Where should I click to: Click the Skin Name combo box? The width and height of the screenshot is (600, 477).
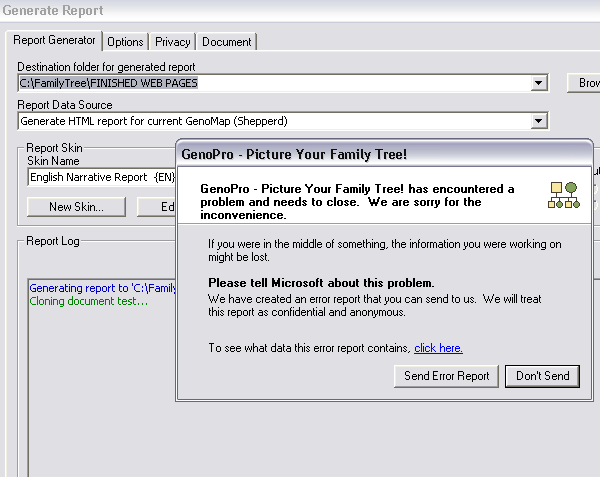100,178
